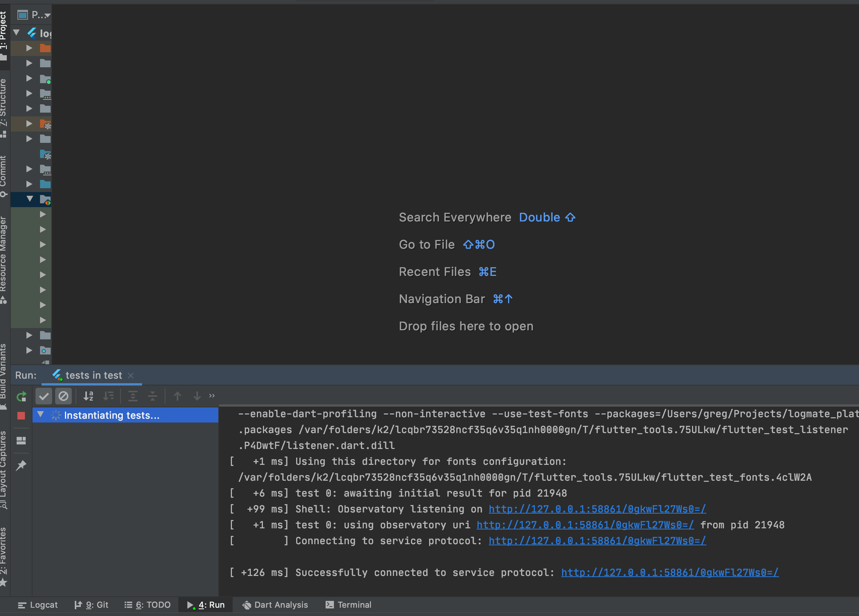Click Successfully connected service protocol link
The width and height of the screenshot is (859, 616).
(x=669, y=573)
